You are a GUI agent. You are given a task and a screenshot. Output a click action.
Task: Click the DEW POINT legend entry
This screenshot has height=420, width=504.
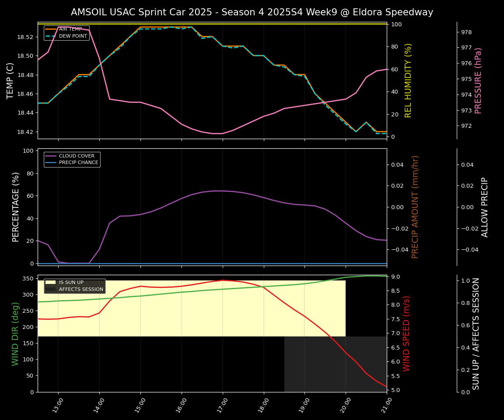pos(72,36)
